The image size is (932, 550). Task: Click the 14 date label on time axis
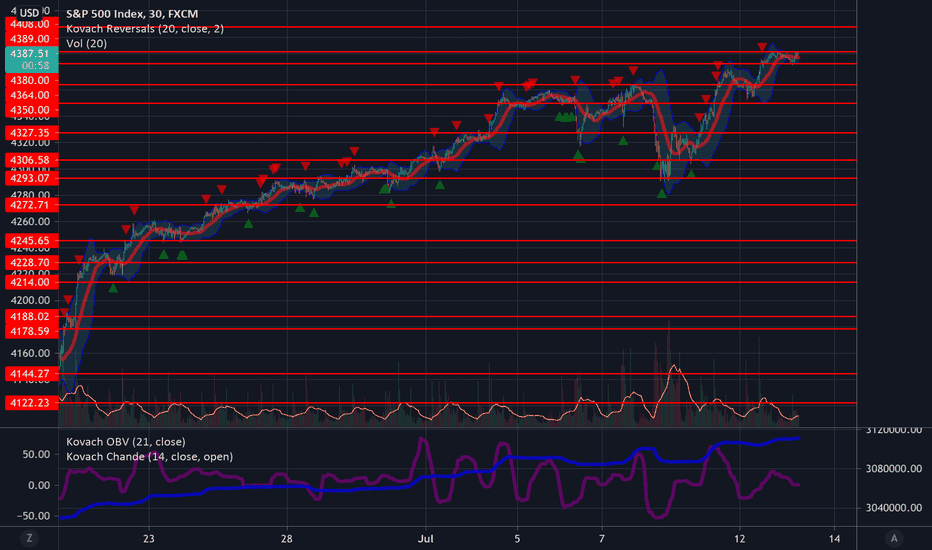835,539
